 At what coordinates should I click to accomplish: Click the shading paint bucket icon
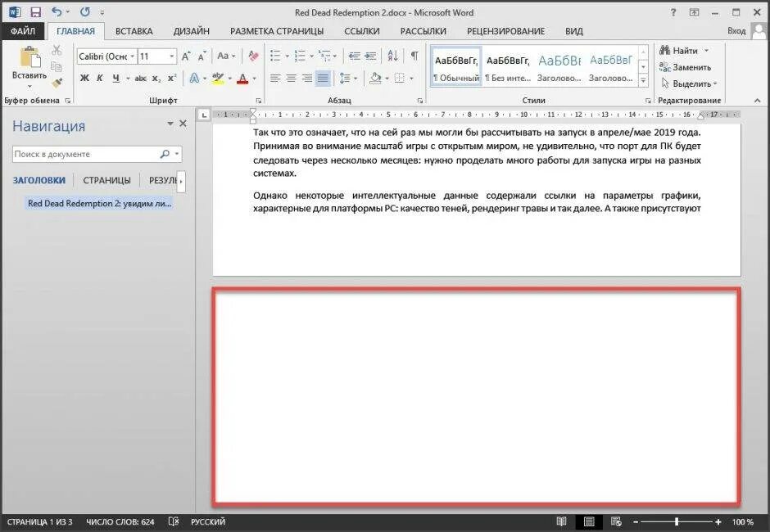[375, 79]
